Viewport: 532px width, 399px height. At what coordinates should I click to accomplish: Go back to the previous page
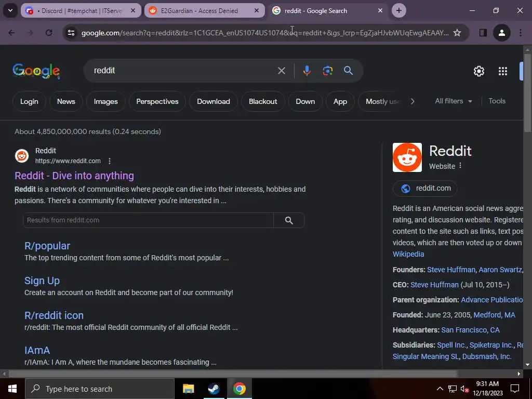pyautogui.click(x=11, y=33)
